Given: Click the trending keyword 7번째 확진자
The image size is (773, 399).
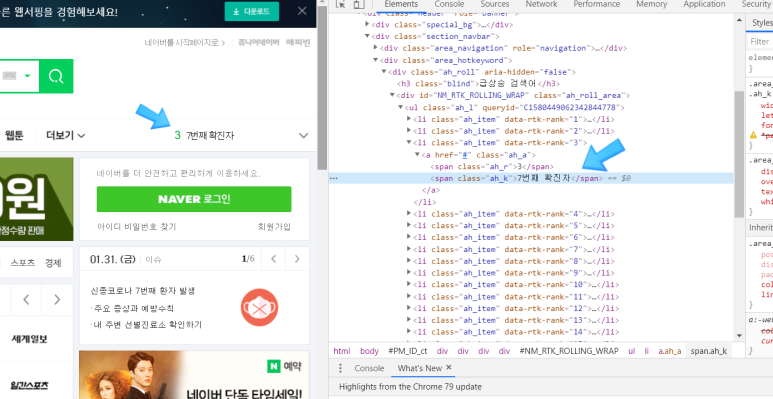Looking at the screenshot, I should 210,136.
